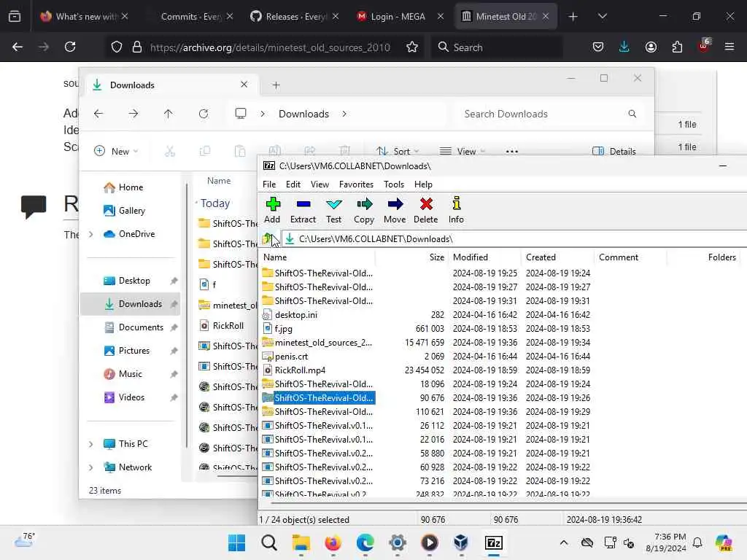Open Firefox downloads panel
This screenshot has width=747, height=560.
[x=624, y=47]
